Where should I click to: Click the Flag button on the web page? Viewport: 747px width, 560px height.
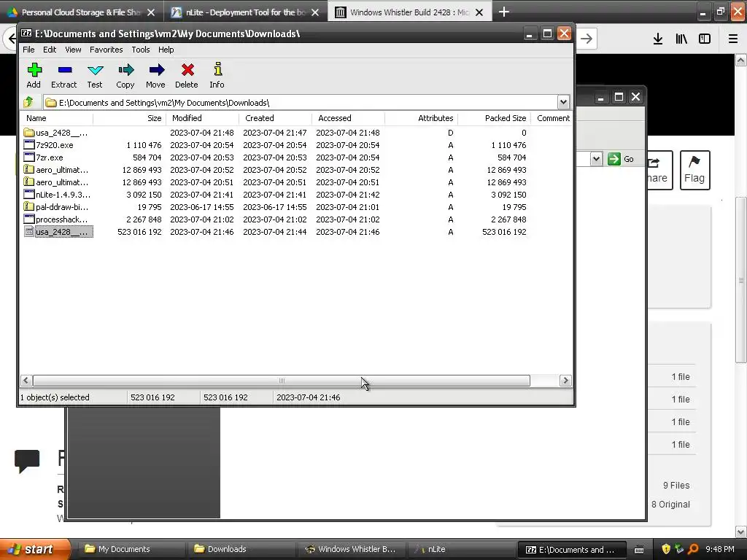(x=694, y=170)
